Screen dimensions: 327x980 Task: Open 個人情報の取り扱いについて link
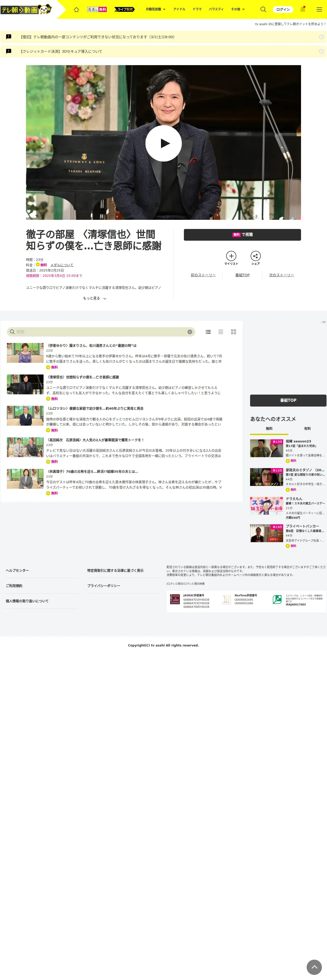point(27,601)
